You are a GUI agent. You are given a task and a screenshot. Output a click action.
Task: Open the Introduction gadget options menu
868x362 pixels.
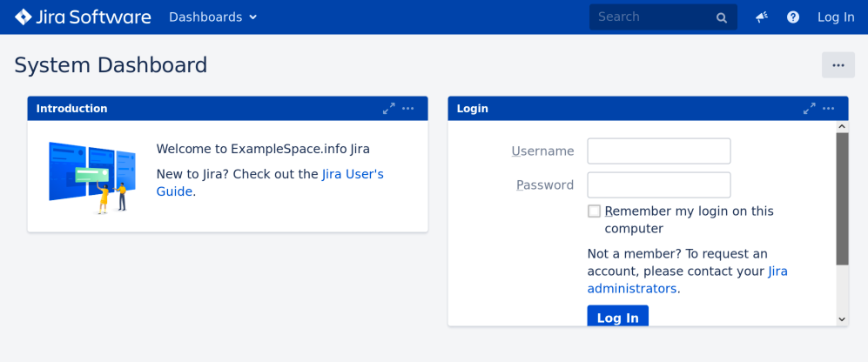click(x=408, y=109)
